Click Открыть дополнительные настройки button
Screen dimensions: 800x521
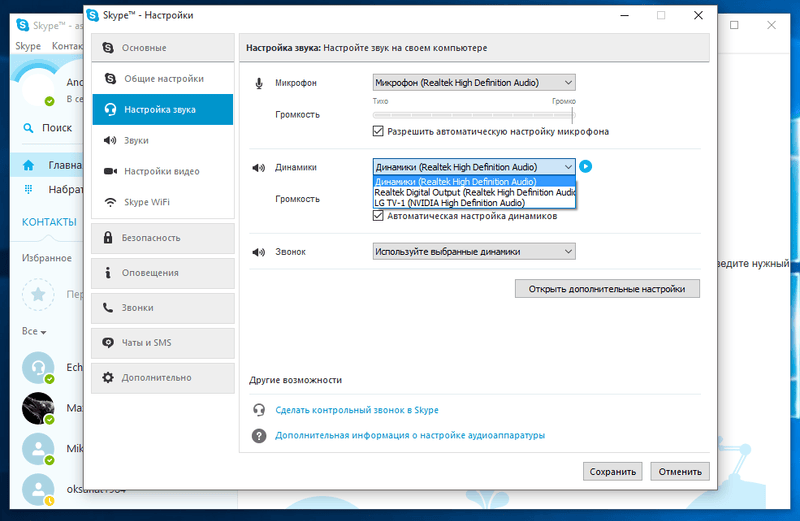click(607, 289)
